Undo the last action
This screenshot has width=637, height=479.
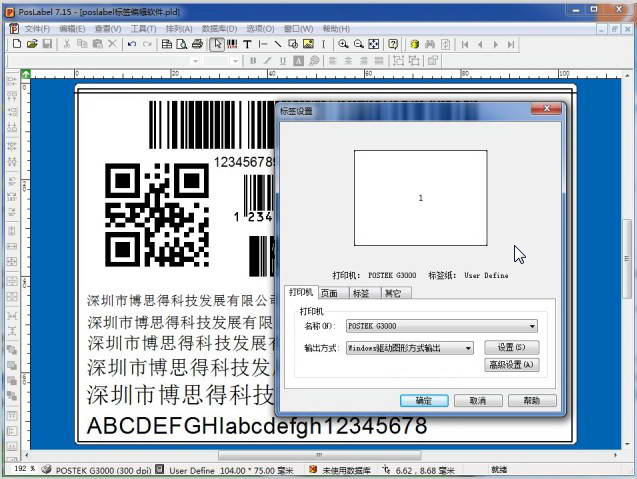coord(132,44)
